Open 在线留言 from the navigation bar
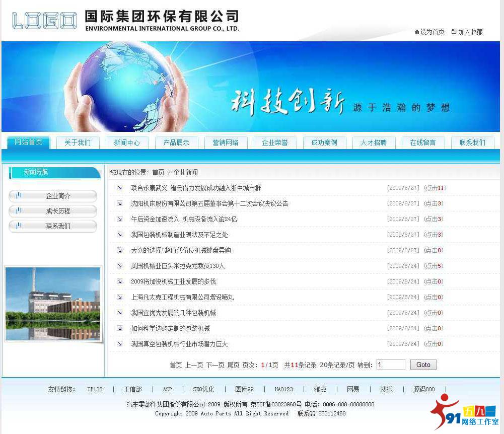 (423, 142)
